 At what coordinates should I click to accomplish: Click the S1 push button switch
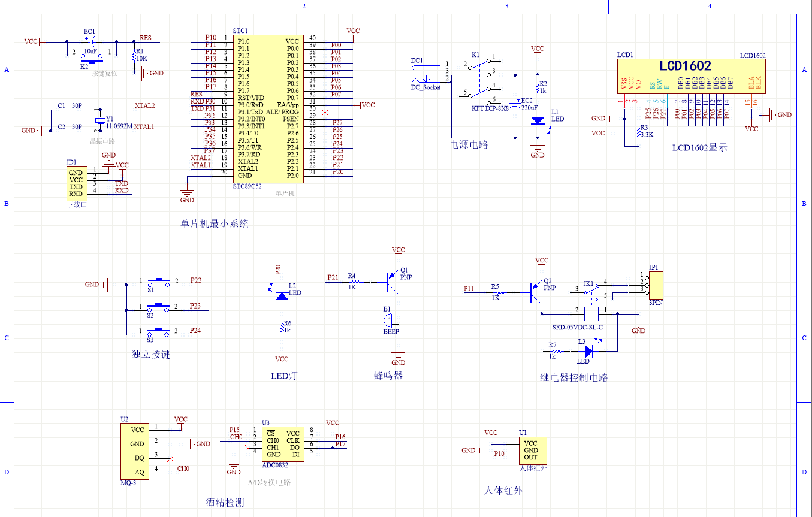click(x=159, y=281)
